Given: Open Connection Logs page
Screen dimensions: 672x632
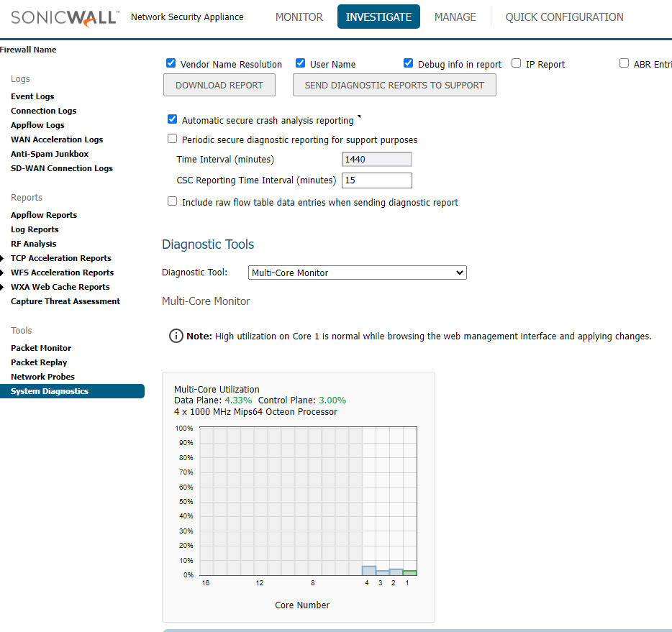Looking at the screenshot, I should click(44, 111).
